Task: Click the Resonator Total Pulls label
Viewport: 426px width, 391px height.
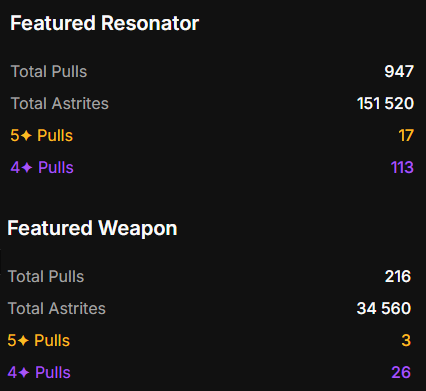Action: tap(49, 71)
